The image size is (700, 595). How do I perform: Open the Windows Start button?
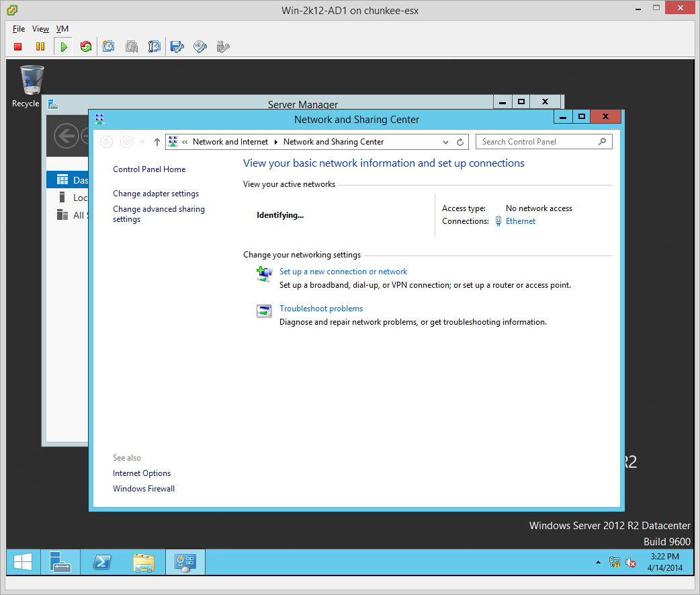tap(22, 562)
